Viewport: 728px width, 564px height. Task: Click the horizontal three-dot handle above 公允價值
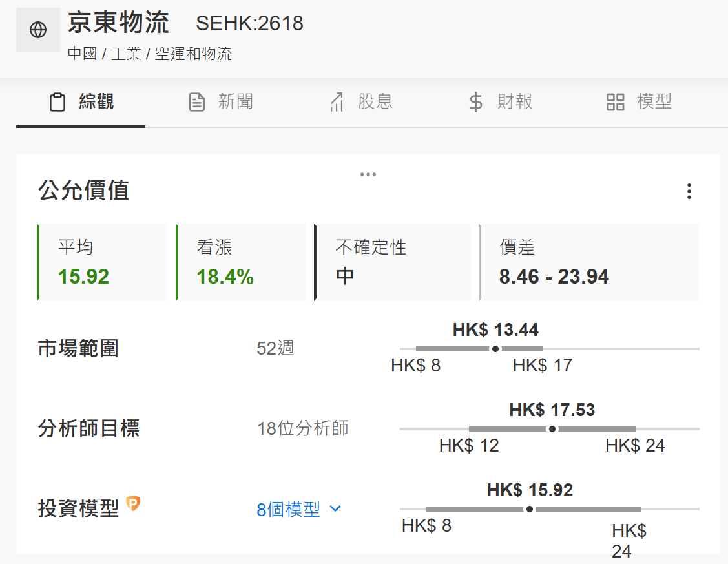(368, 174)
